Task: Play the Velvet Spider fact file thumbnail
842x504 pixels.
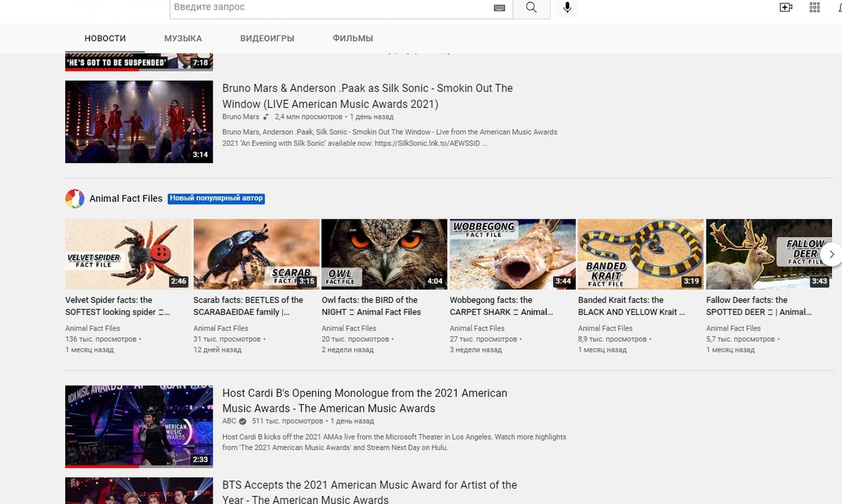Action: point(128,254)
